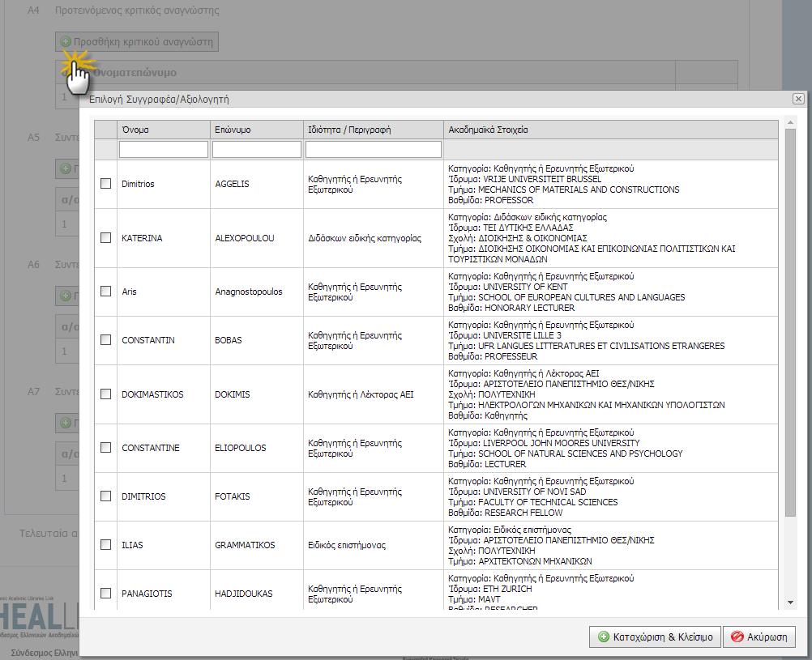Click the Ιδιότητα / Περιγραφή filter field

click(374, 149)
